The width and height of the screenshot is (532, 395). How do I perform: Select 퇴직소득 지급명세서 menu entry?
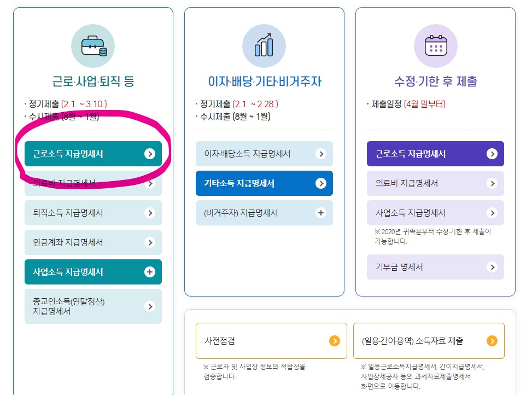click(x=93, y=213)
